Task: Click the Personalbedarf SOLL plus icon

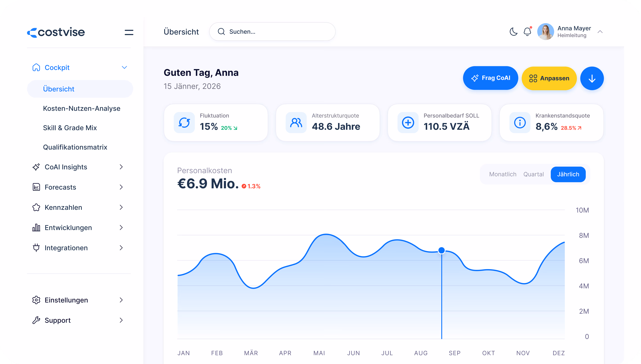Action: coord(408,122)
